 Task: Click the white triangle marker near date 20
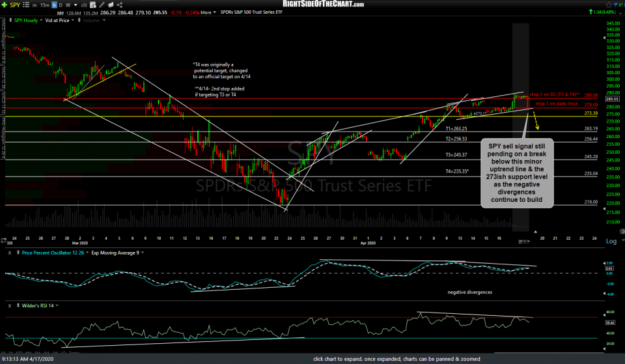(535, 232)
